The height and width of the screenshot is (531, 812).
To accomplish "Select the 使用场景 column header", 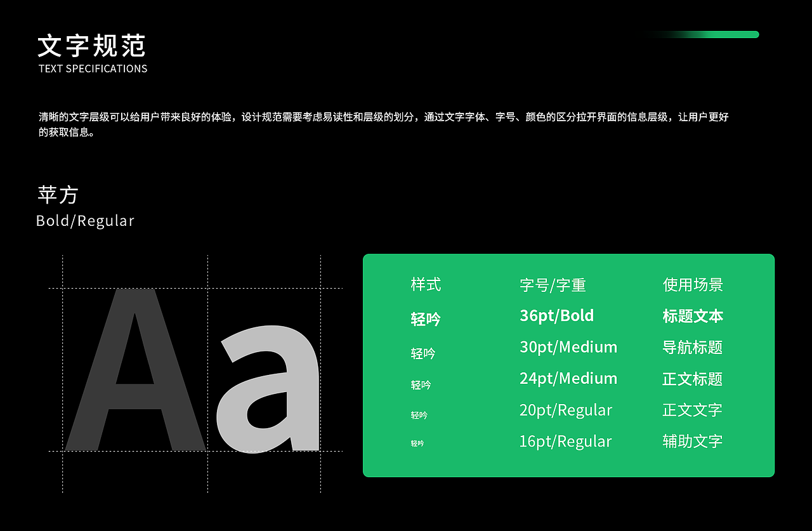I will click(693, 284).
